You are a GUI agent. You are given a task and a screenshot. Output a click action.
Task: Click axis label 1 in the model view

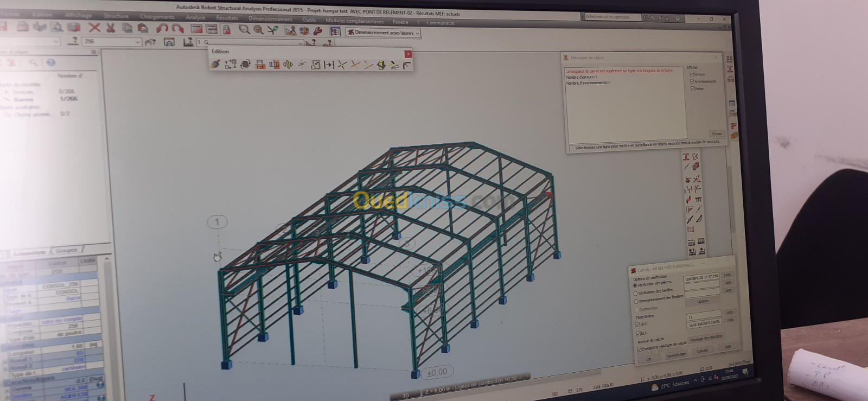tap(218, 222)
